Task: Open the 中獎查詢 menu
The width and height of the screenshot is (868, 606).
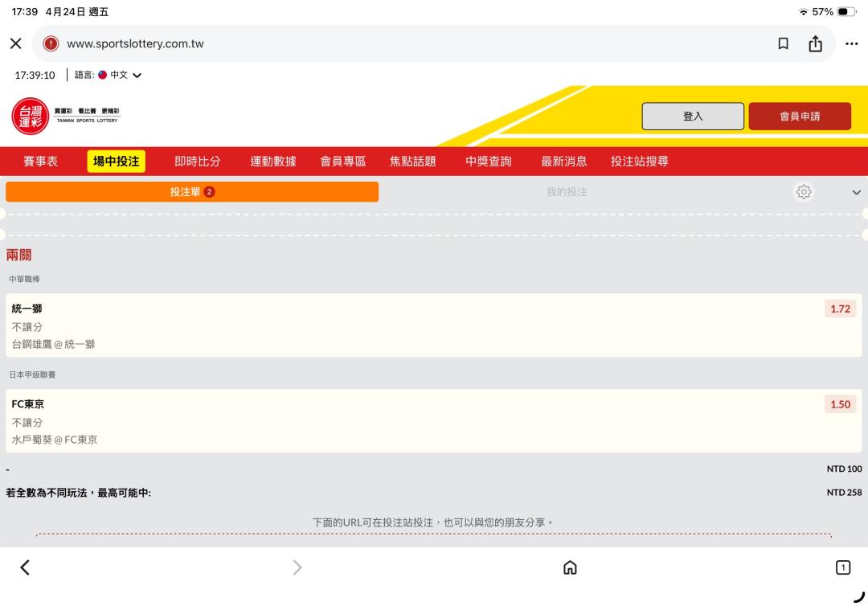Action: [x=489, y=161]
